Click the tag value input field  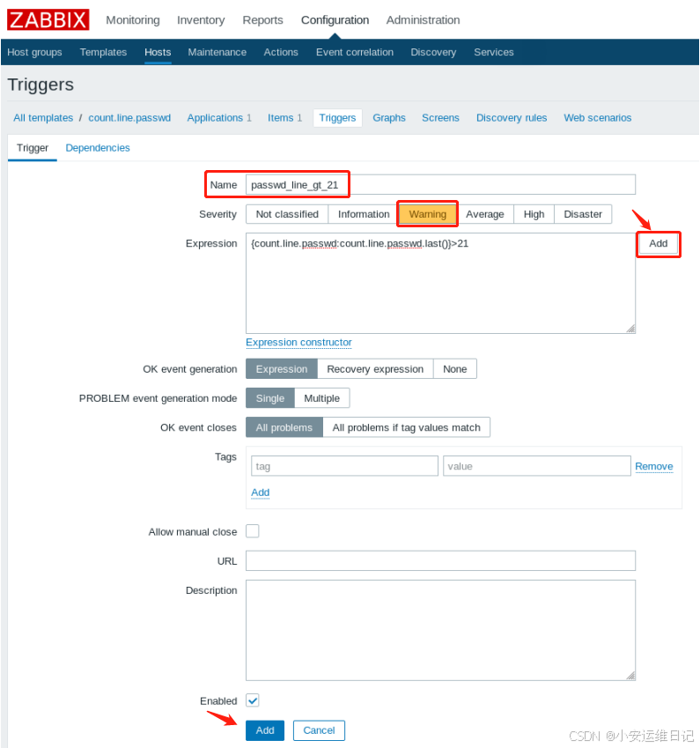pos(536,466)
